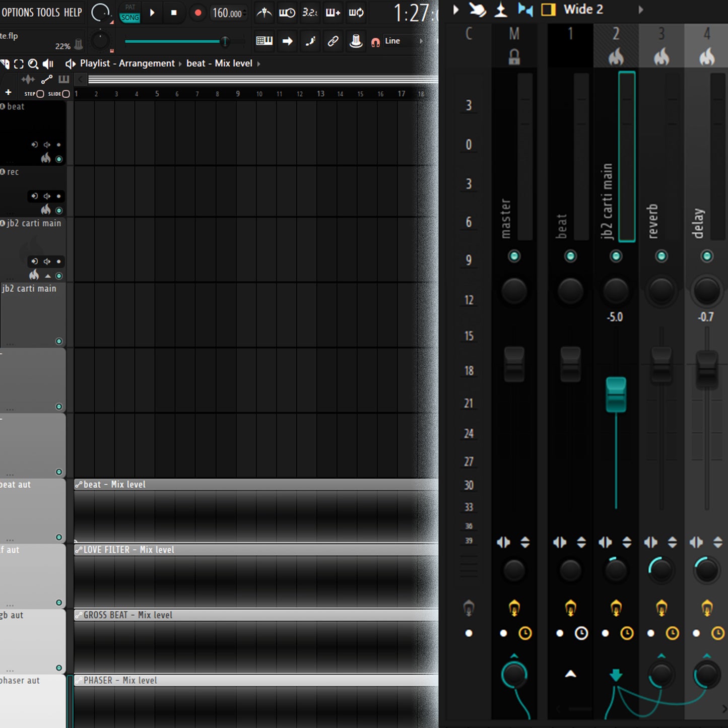
Task: Click the reverb track flame icon
Action: [661, 57]
